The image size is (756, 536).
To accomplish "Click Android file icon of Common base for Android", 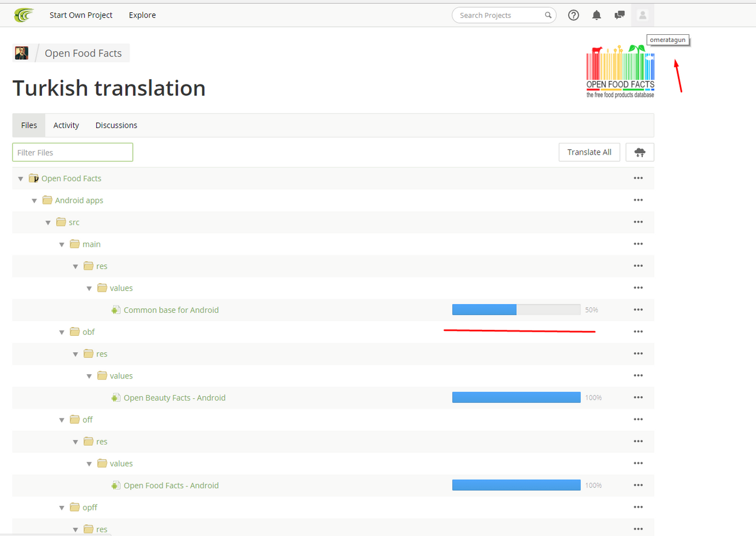I will (x=116, y=310).
